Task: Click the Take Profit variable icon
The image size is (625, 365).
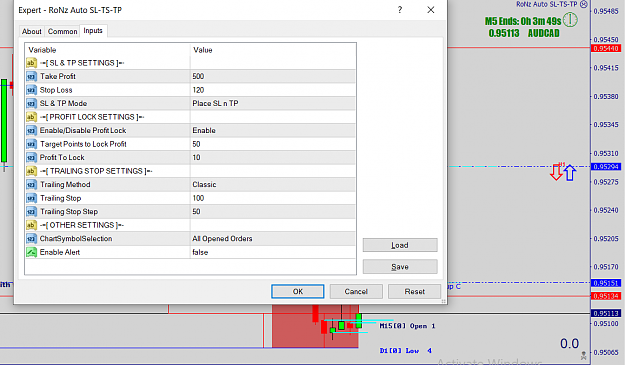Action: pos(31,77)
